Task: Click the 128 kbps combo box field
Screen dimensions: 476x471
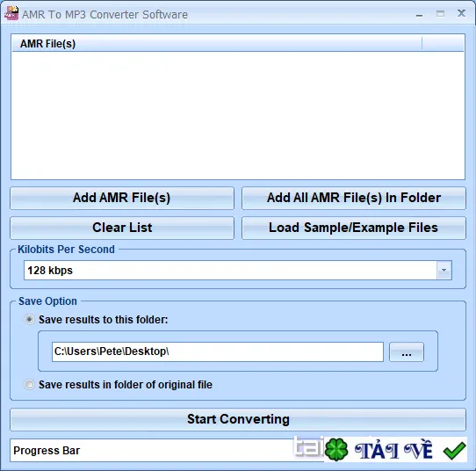Action: click(x=238, y=271)
